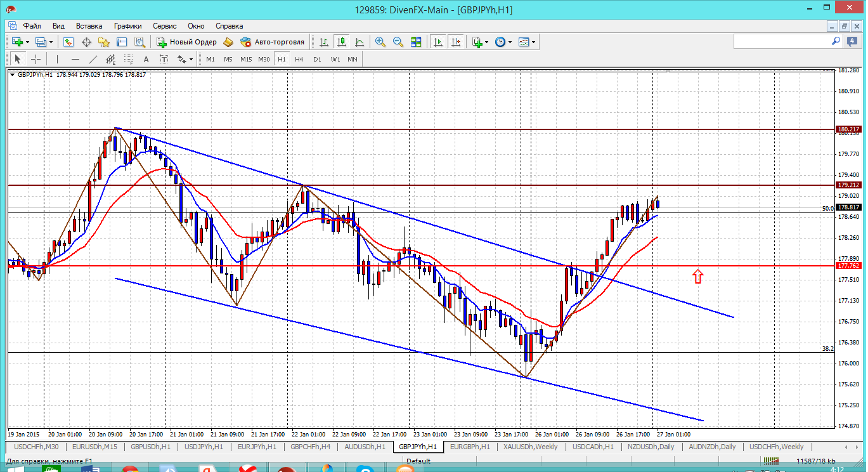Zoom in on the chart
The width and height of the screenshot is (868, 472).
pyautogui.click(x=380, y=42)
